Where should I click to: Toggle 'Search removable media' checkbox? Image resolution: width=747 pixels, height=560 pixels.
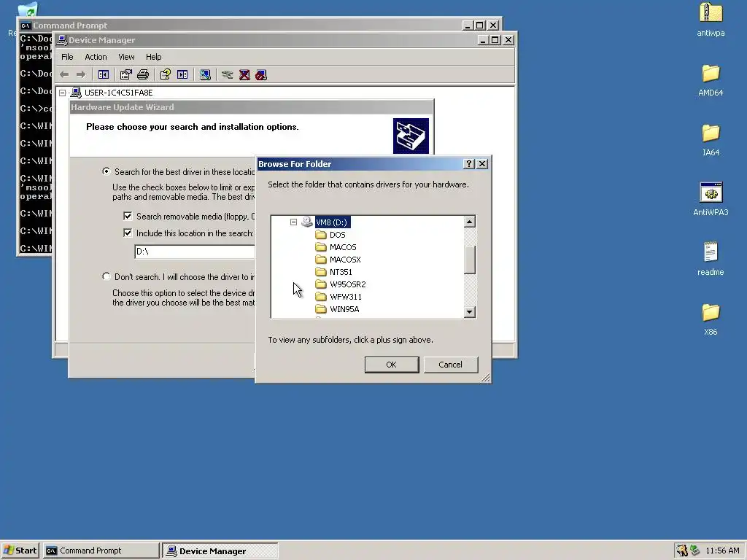pos(128,216)
